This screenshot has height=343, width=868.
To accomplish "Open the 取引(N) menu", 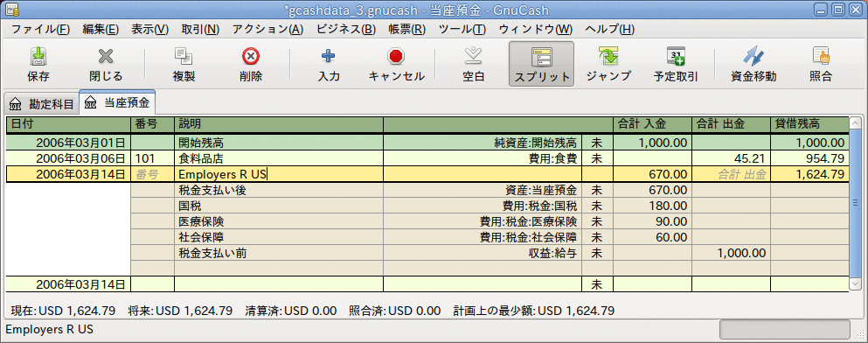I will tap(200, 30).
